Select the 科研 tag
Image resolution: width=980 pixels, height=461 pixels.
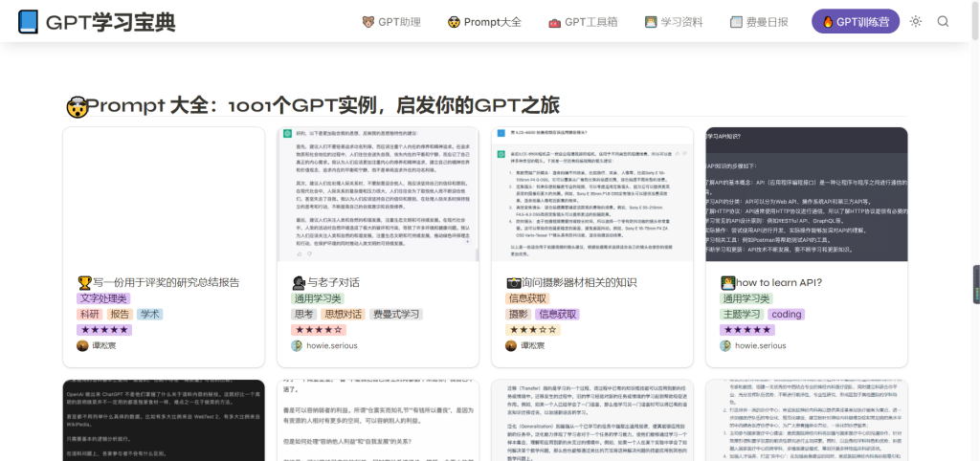[89, 315]
